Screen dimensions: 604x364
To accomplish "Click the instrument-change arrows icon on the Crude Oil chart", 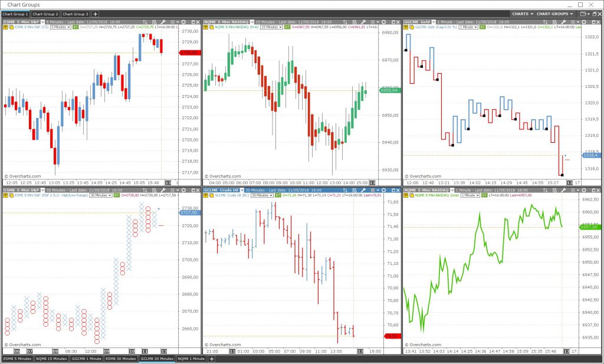I will 346,190.
